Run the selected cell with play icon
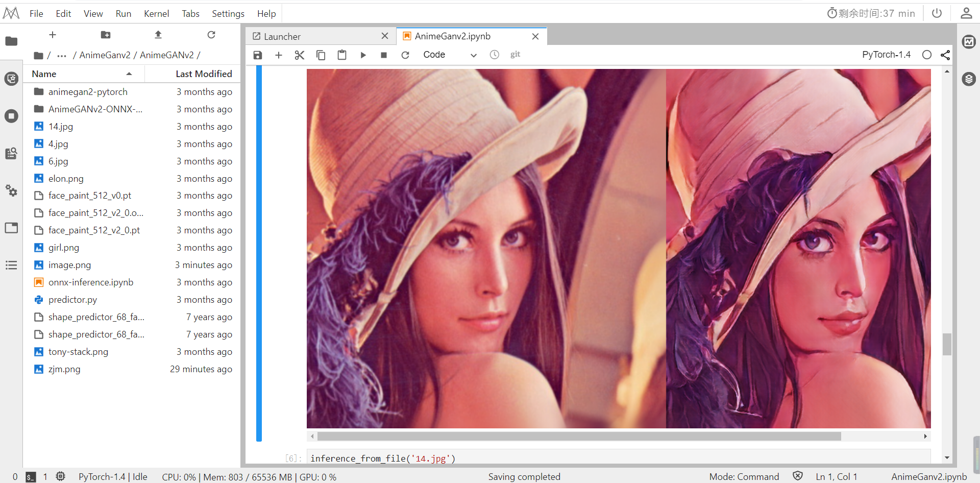This screenshot has width=980, height=483. [x=363, y=55]
